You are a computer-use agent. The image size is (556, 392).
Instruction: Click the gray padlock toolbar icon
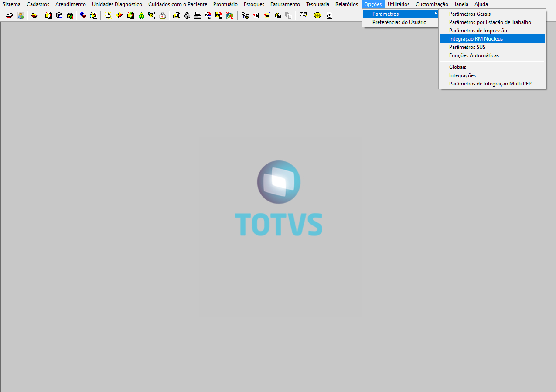tap(187, 15)
